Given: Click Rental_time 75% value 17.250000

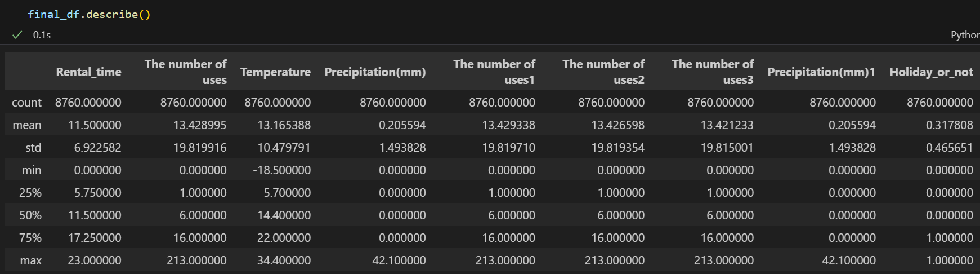Looking at the screenshot, I should pos(95,238).
